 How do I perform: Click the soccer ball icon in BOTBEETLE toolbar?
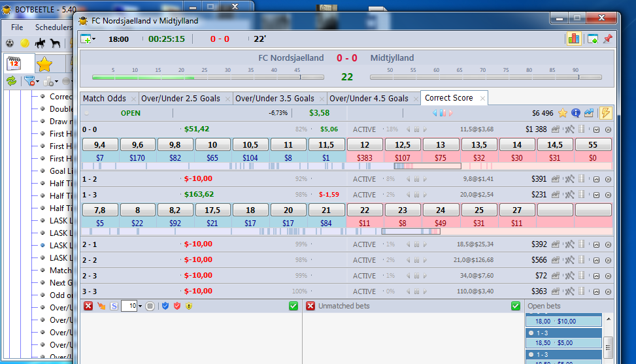pyautogui.click(x=10, y=43)
